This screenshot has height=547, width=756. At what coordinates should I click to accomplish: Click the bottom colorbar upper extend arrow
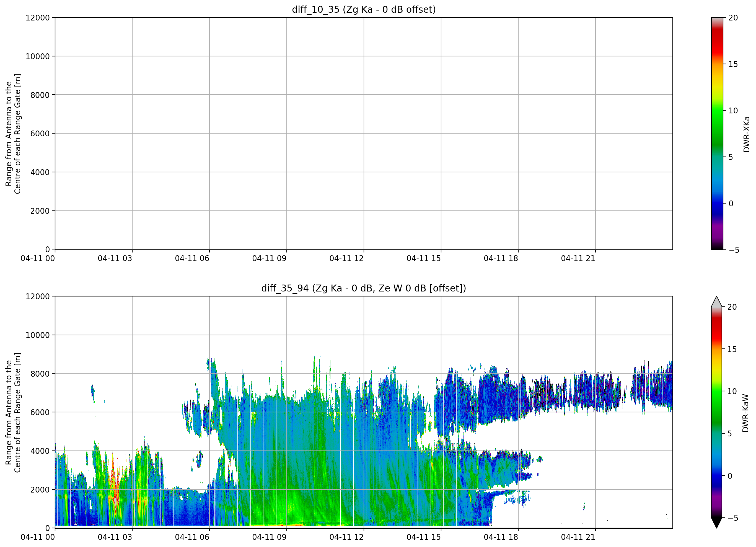716,301
